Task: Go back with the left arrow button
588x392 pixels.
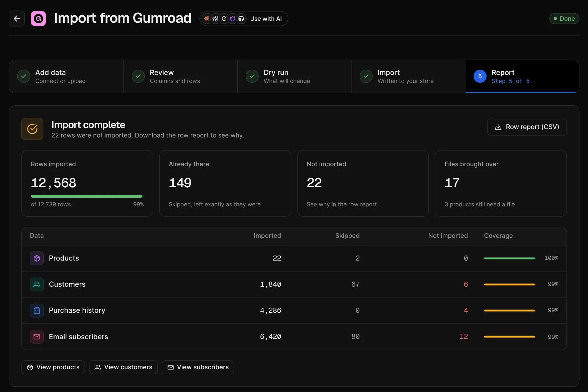Action: [x=17, y=19]
